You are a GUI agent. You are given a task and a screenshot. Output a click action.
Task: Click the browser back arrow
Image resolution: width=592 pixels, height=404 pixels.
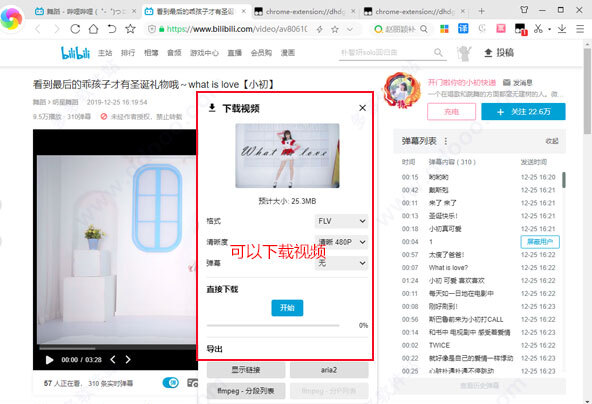click(38, 29)
